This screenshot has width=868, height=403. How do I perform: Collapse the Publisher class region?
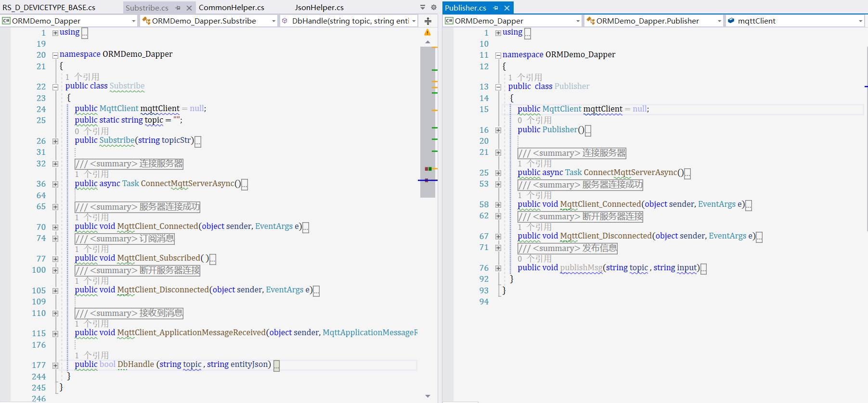click(498, 87)
